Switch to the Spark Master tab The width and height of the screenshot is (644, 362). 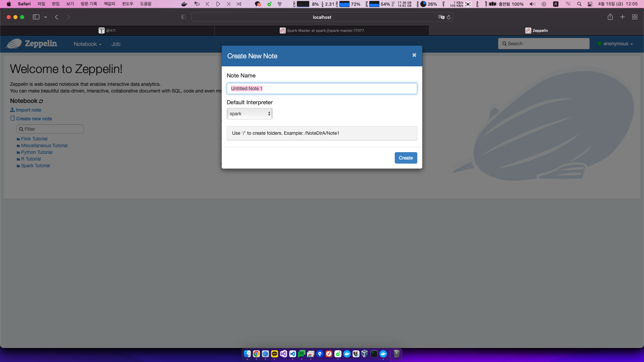click(322, 31)
